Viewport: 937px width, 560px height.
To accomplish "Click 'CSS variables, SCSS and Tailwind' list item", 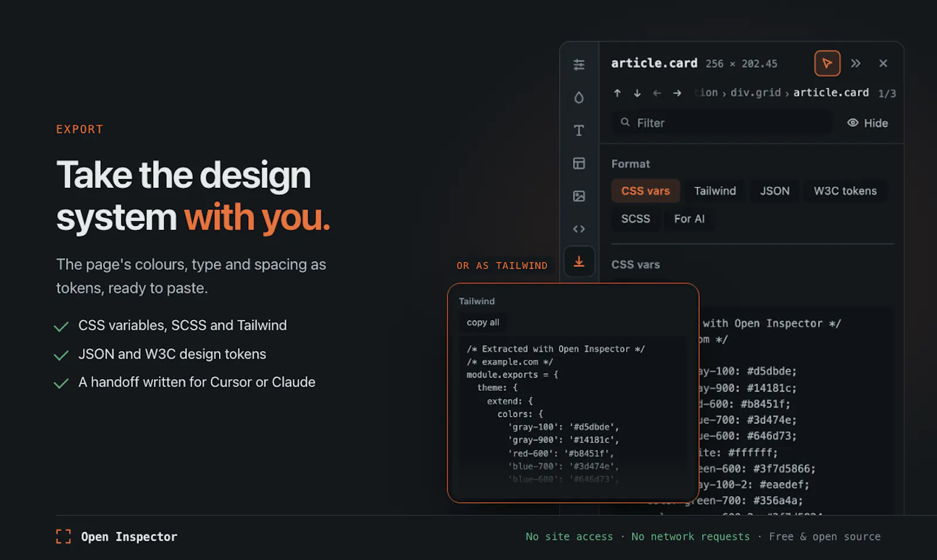I will click(x=183, y=325).
